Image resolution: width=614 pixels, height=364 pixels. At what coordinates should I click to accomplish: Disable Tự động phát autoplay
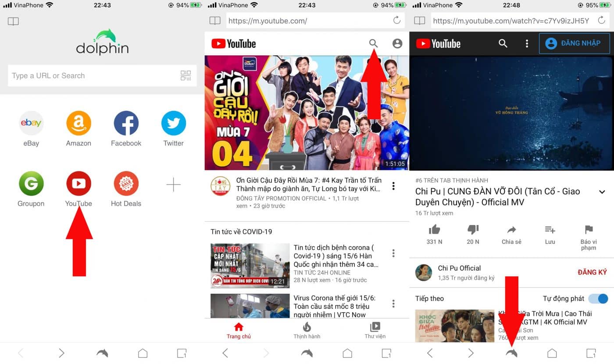coord(597,299)
